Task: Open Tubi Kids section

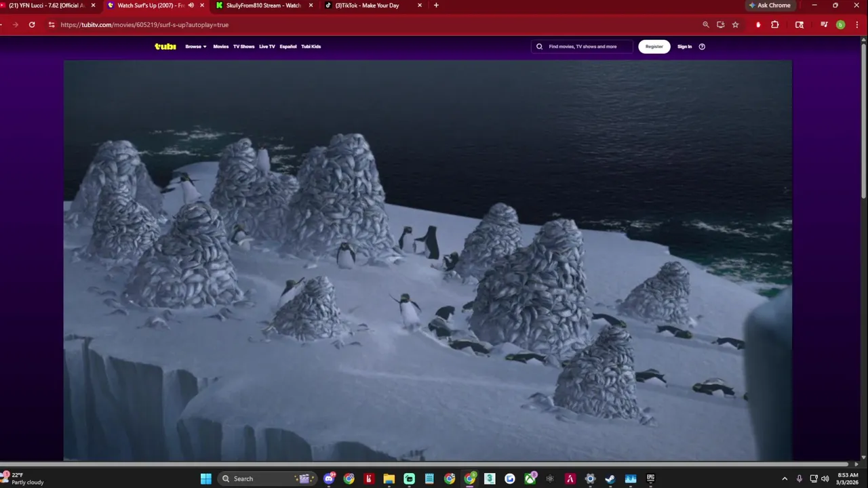Action: (311, 47)
